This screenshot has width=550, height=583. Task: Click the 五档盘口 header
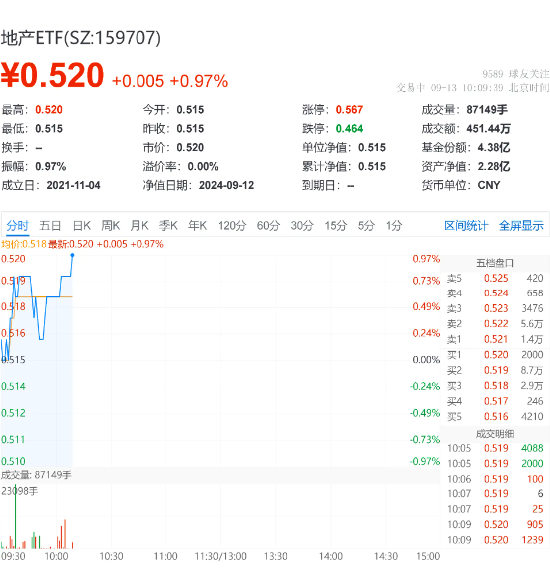click(x=495, y=263)
